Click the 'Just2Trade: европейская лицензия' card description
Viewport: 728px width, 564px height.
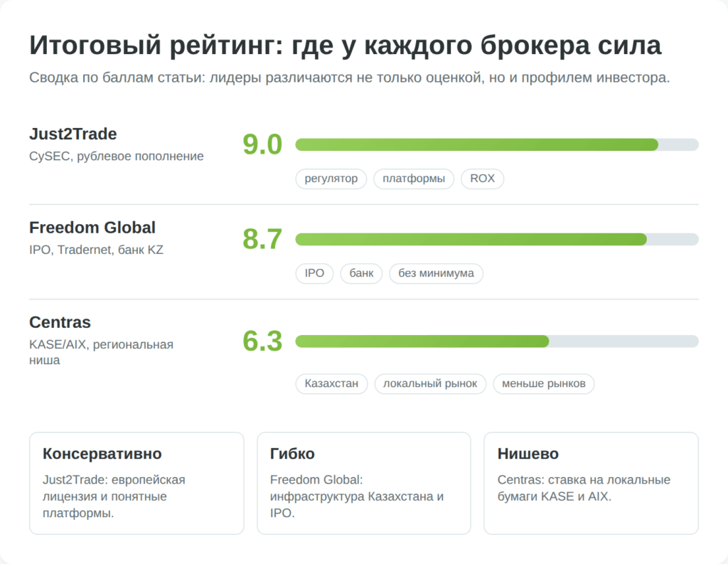(x=114, y=496)
